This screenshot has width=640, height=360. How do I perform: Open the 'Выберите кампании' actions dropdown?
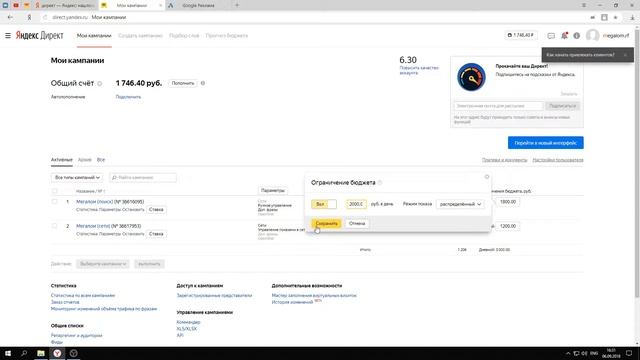coord(102,264)
